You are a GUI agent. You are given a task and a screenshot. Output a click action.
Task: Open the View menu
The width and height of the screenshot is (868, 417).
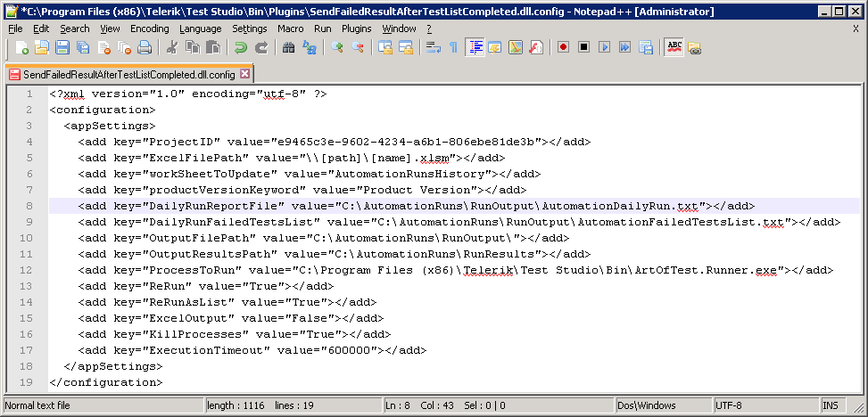tap(110, 29)
